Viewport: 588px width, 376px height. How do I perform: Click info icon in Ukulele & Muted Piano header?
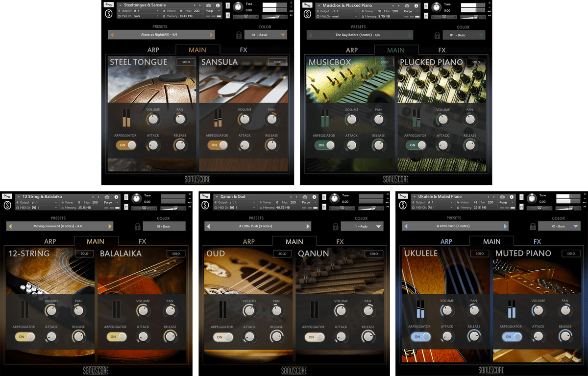511,196
